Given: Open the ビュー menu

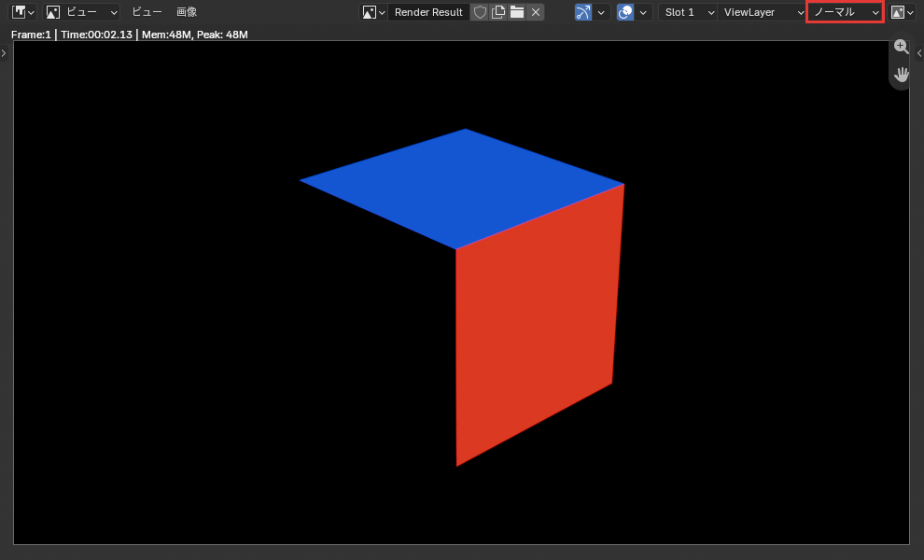Looking at the screenshot, I should coord(147,12).
